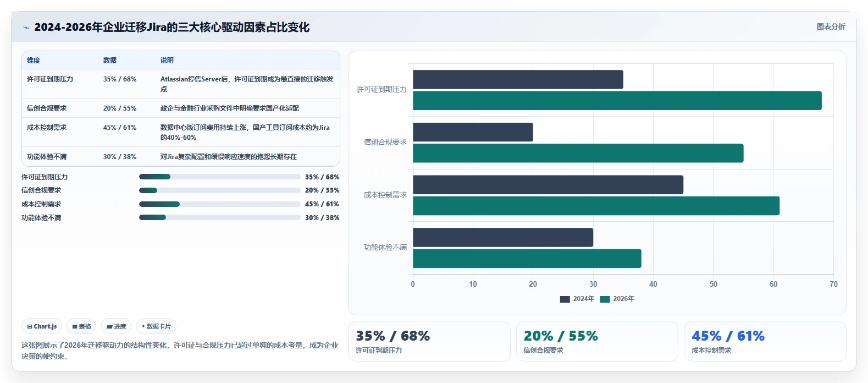Click the 进度 tag chip
The height and width of the screenshot is (383, 868).
click(116, 326)
